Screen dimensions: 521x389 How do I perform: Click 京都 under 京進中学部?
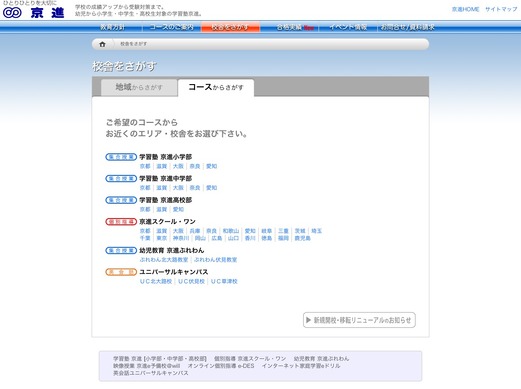(x=145, y=188)
